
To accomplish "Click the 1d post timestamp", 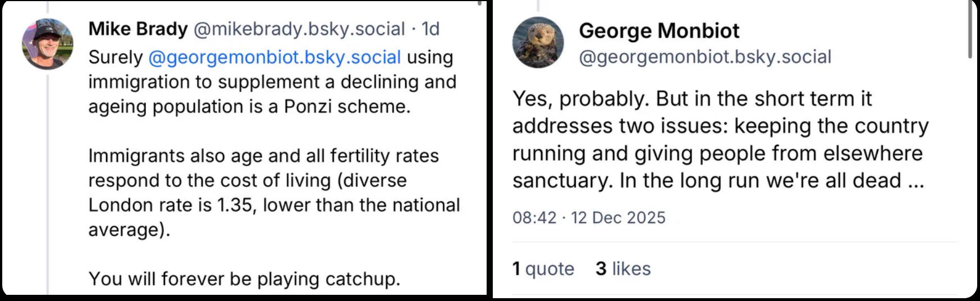I will coord(431,29).
